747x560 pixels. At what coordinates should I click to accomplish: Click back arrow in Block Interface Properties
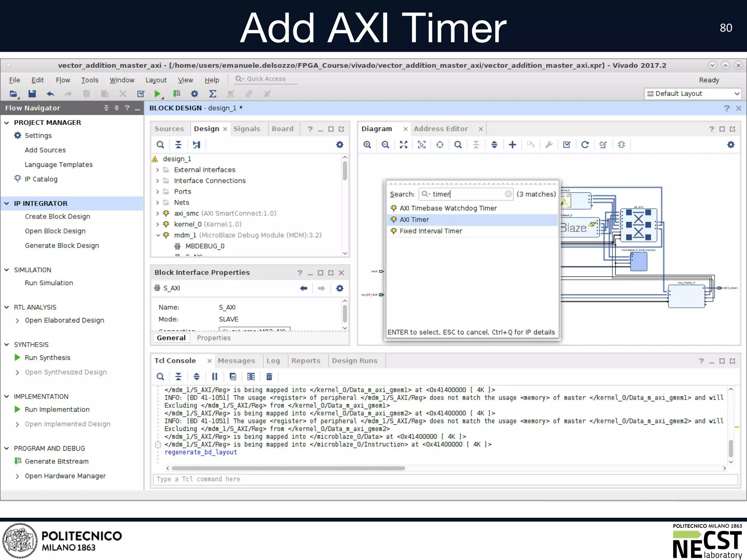coord(303,288)
